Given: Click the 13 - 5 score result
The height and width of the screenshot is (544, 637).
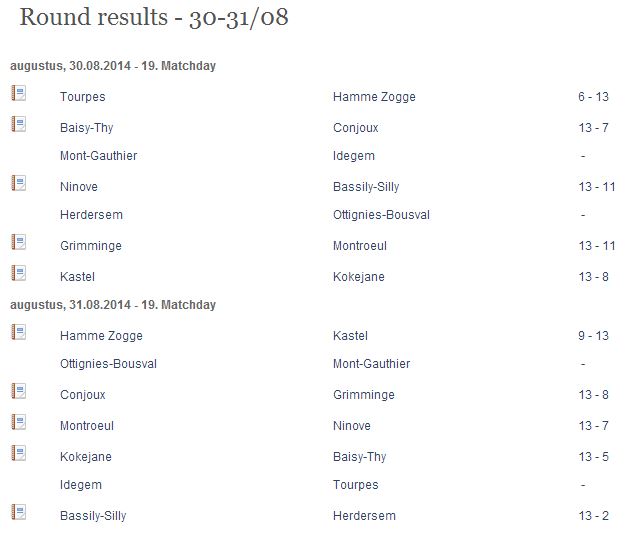Looking at the screenshot, I should pos(594,457).
